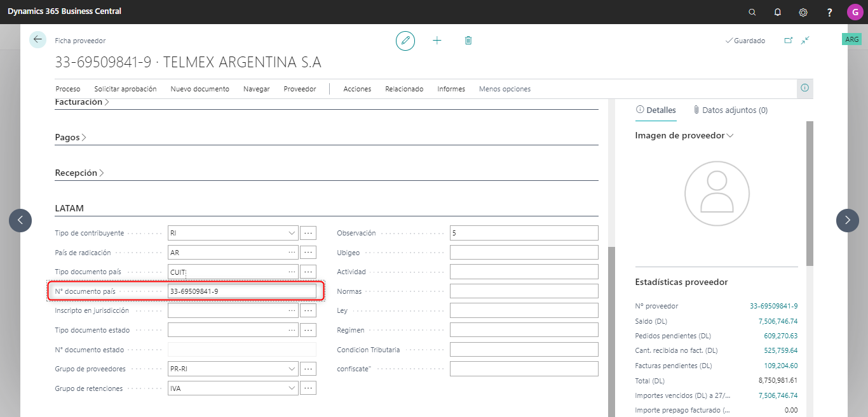Click the vendor image placeholder
868x417 pixels.
pyautogui.click(x=716, y=193)
